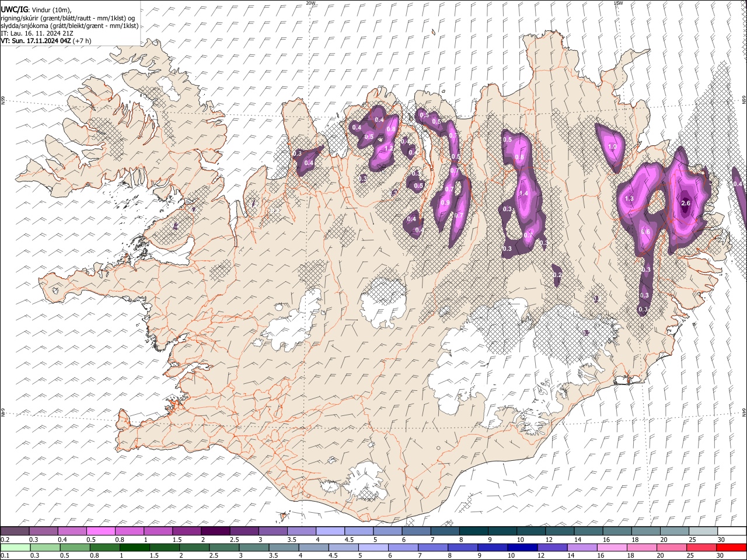
Task: Choose the 0.5–0.8 medium green rain swatch
Action: [75, 547]
